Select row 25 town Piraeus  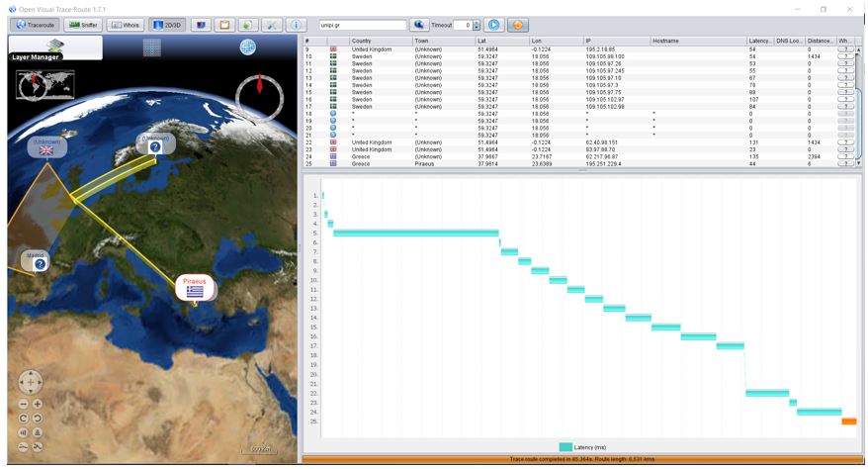click(x=444, y=164)
